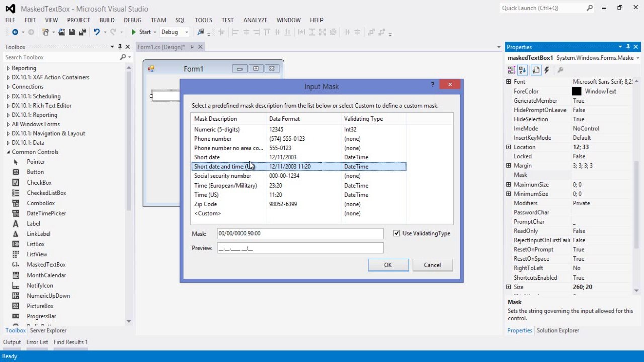Open the Debug configuration dropdown
Screen dimensions: 644x362
coord(175,32)
